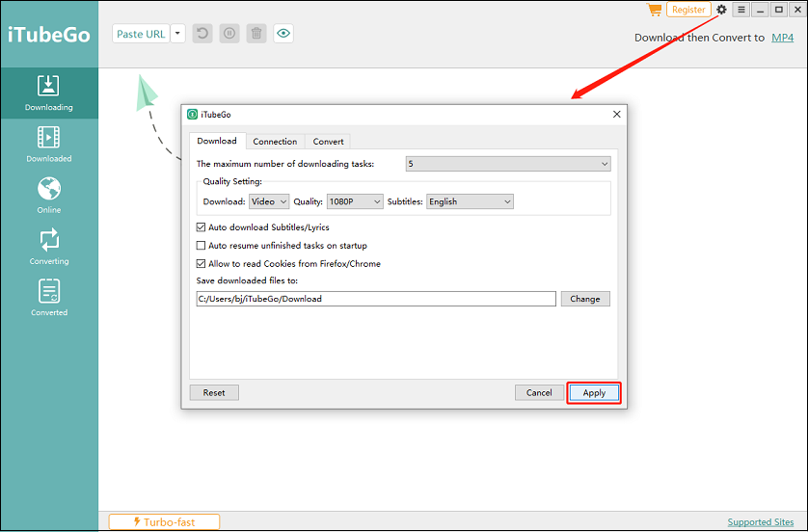Enable Auto resume unfinished tasks on startup
The width and height of the screenshot is (808, 532).
[201, 246]
